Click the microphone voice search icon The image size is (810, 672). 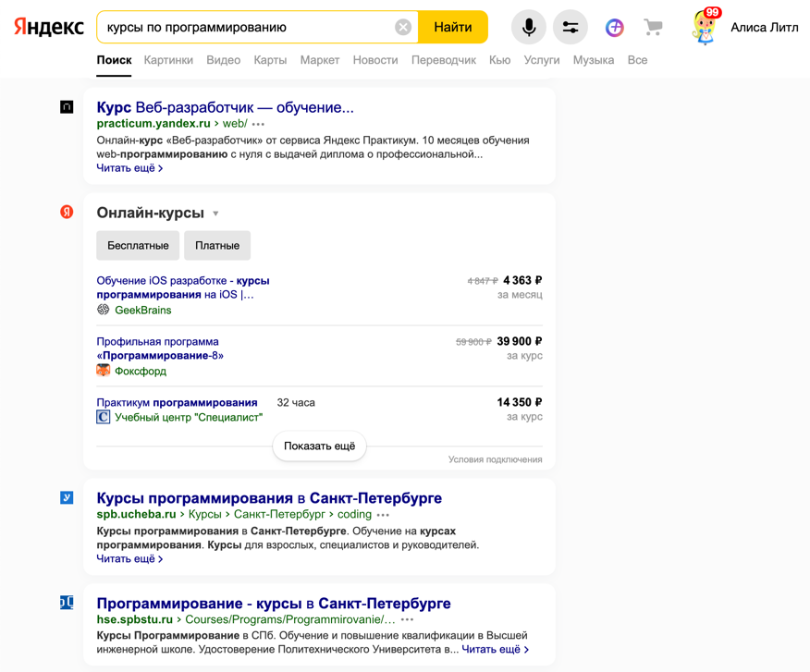[x=528, y=28]
